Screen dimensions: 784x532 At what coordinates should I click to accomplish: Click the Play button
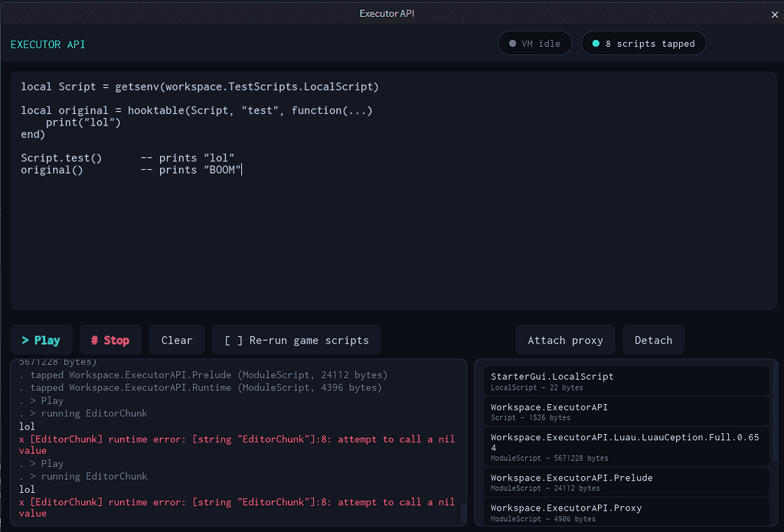[41, 340]
